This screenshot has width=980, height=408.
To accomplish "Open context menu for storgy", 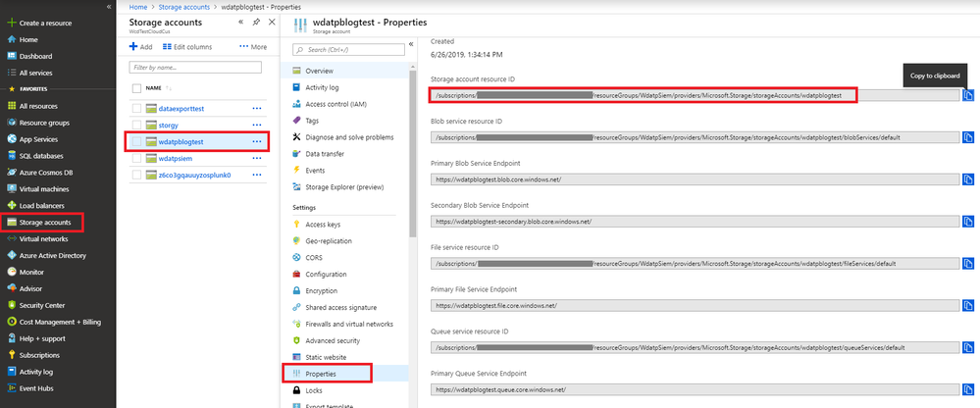I will click(x=256, y=125).
